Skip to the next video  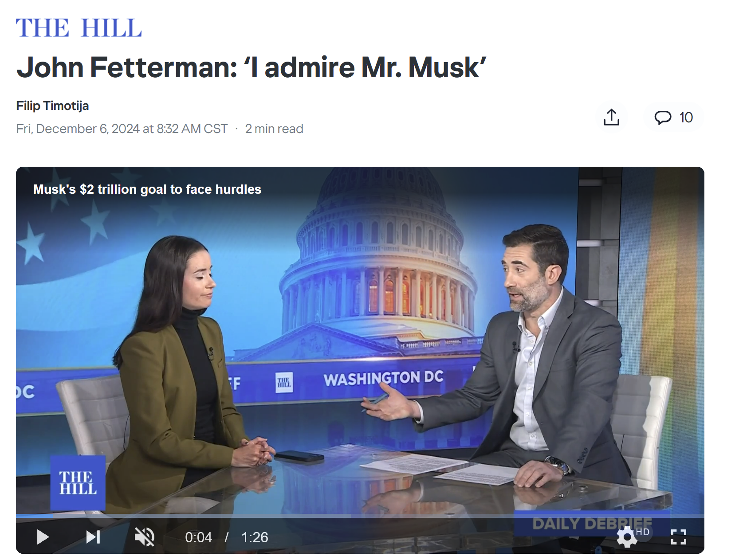tap(93, 537)
